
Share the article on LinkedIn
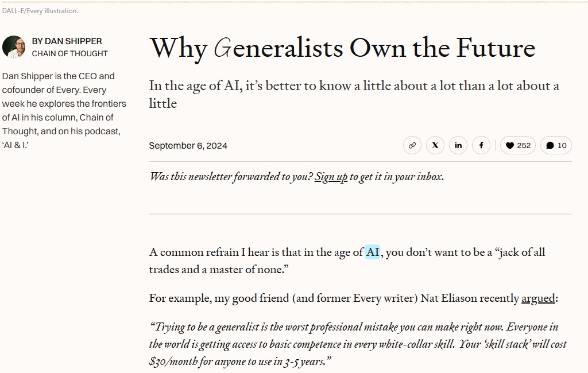click(x=458, y=145)
